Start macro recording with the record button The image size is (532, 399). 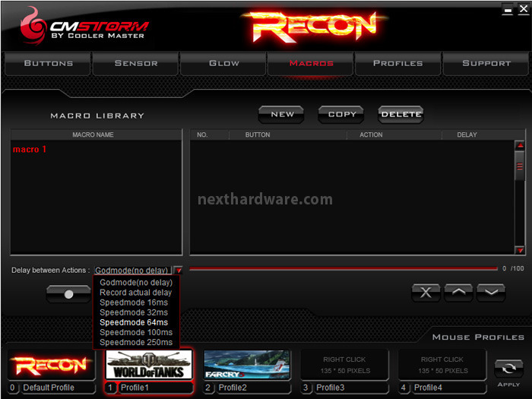[x=68, y=294]
